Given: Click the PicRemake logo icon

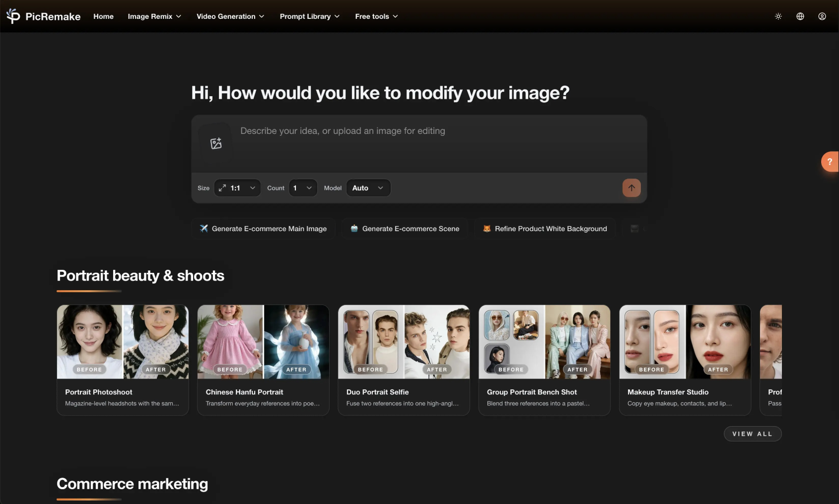Looking at the screenshot, I should coord(12,16).
